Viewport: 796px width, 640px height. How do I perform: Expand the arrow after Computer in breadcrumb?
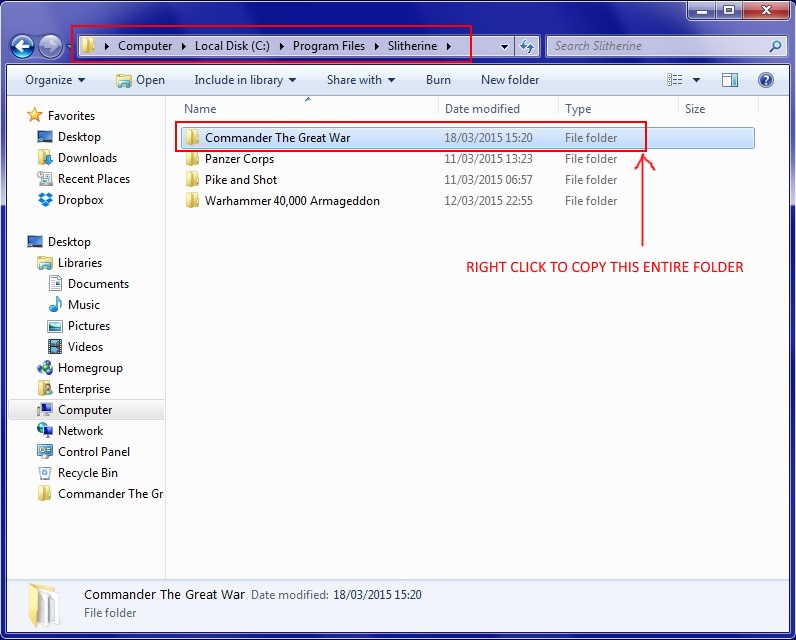184,46
